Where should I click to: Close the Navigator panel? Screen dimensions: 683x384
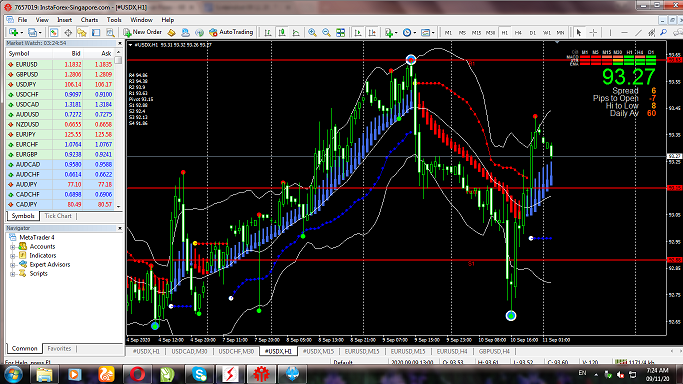tap(120, 228)
